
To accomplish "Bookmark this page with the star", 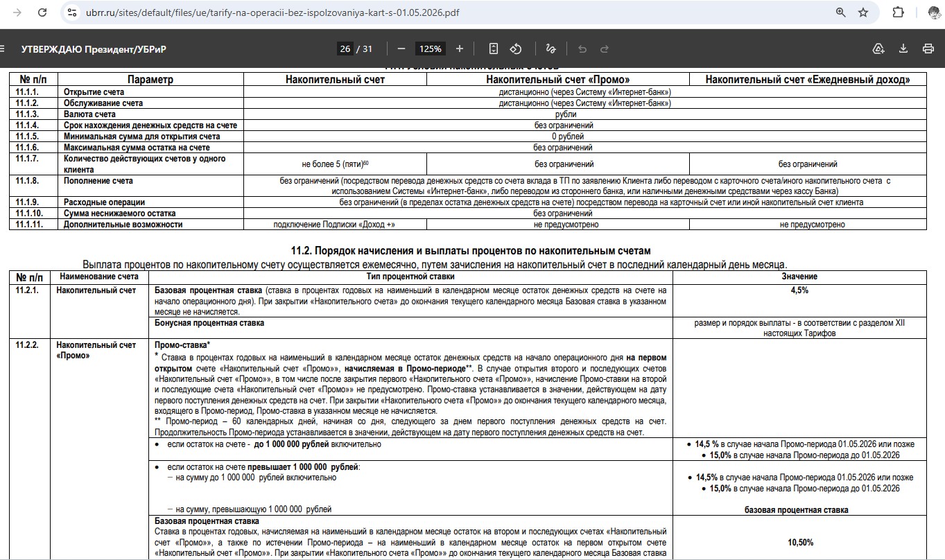I will click(863, 12).
